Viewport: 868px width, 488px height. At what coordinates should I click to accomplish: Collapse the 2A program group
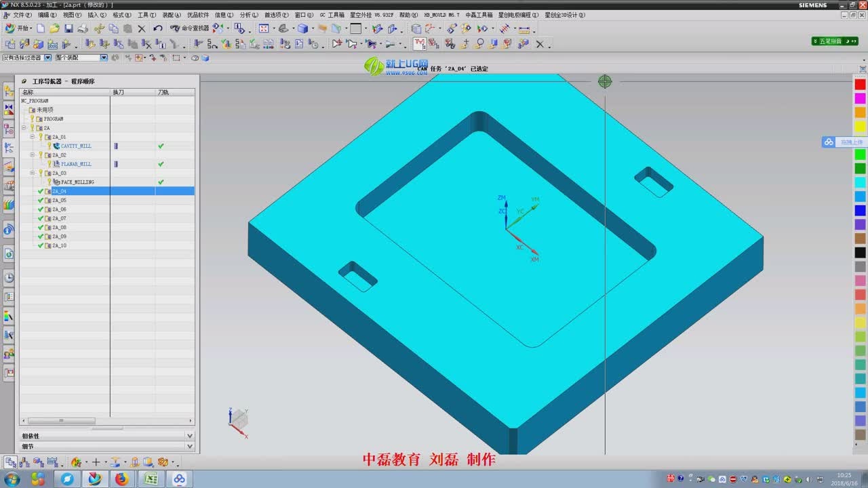pyautogui.click(x=24, y=127)
